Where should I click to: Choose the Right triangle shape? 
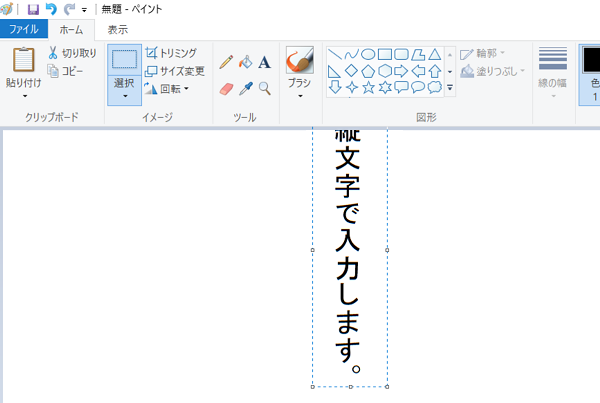click(x=335, y=71)
